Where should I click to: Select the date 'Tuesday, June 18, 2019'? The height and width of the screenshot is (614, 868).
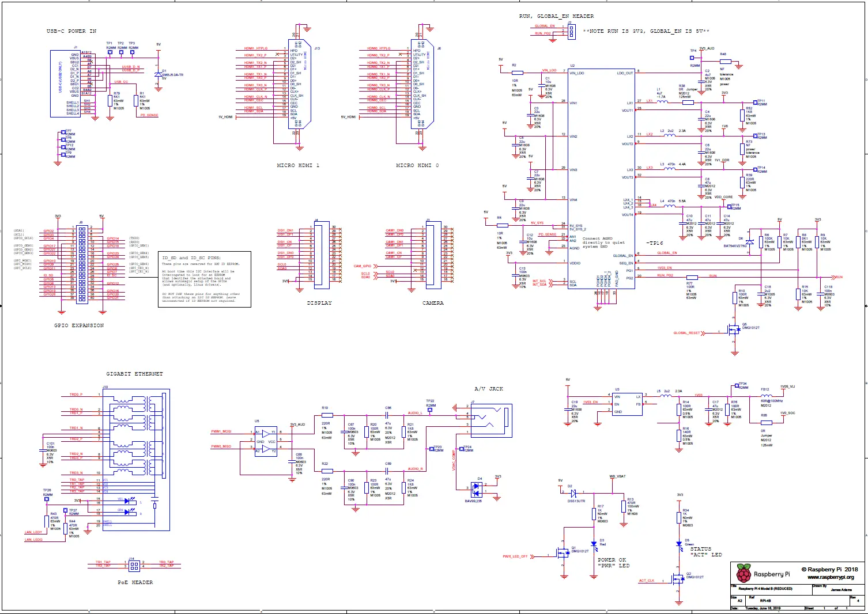(763, 608)
